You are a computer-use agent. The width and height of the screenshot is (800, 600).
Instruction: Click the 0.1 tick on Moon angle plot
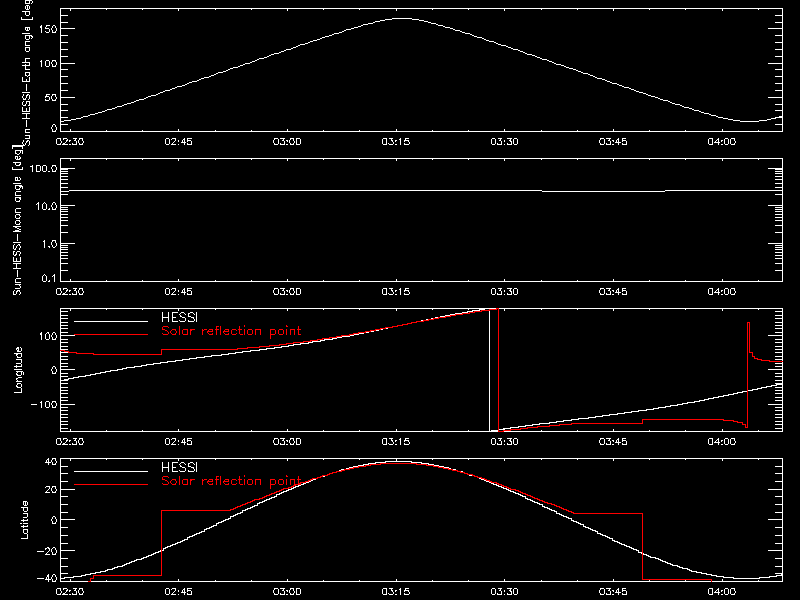pos(49,279)
